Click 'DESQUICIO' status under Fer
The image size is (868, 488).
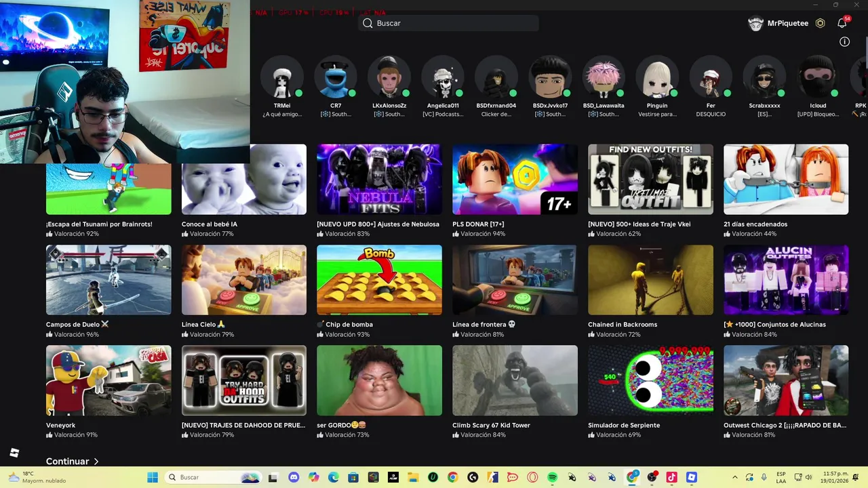[x=711, y=115]
